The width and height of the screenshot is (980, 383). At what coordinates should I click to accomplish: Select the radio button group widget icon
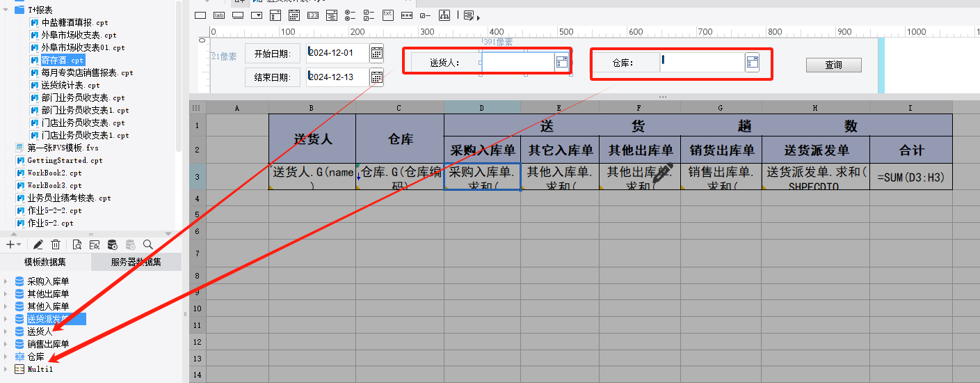point(351,15)
